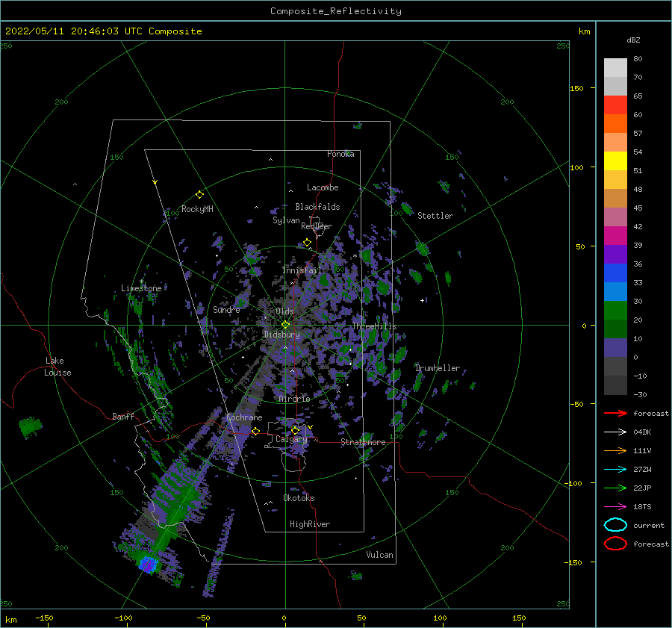Click the Vulcan town label
This screenshot has height=628, width=672.
click(380, 555)
